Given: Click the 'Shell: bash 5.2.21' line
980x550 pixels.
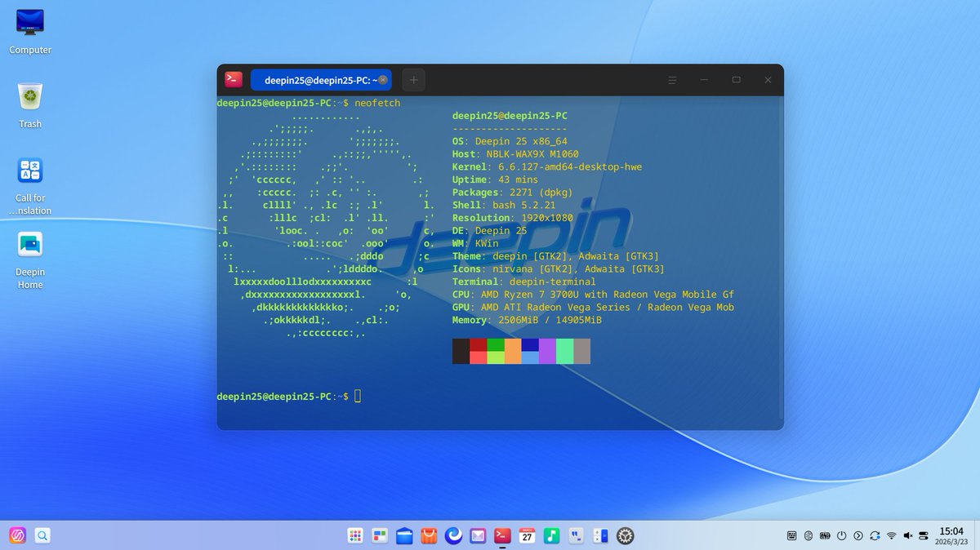Looking at the screenshot, I should coord(503,206).
